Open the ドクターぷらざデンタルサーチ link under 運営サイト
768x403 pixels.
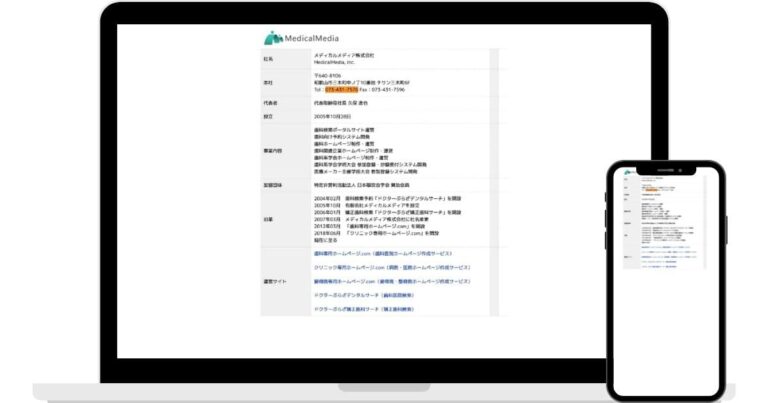click(x=349, y=296)
